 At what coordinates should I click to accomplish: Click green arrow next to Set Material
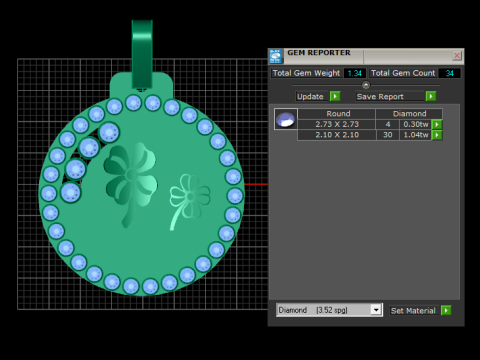pyautogui.click(x=446, y=310)
